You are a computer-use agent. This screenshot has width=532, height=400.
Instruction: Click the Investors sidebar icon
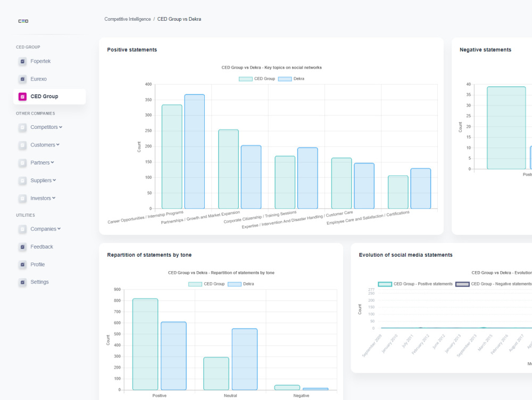[x=22, y=198]
